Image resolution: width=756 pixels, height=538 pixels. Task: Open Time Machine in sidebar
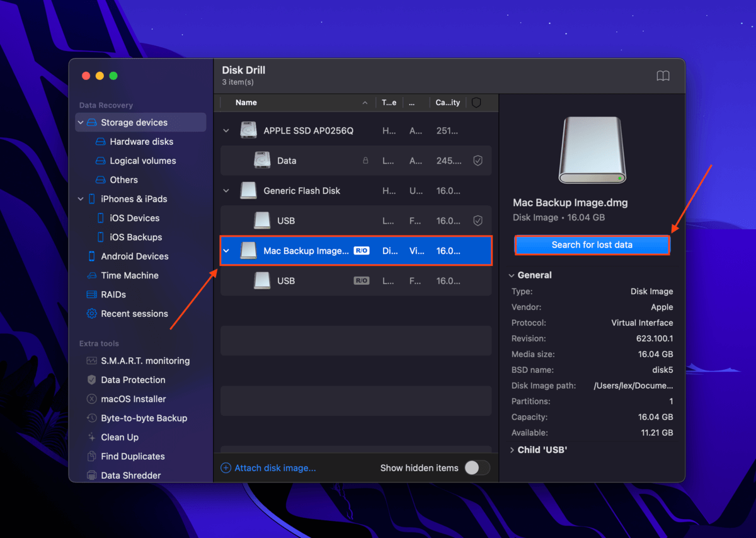coord(130,275)
